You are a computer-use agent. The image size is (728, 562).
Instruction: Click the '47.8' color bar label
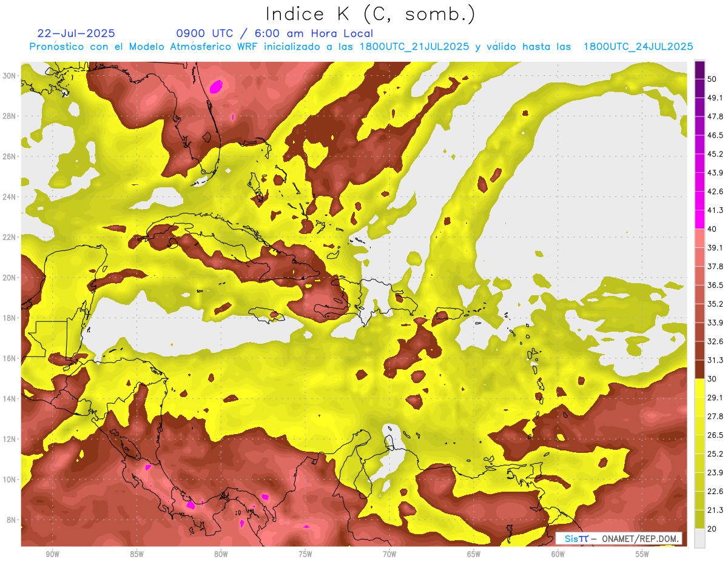(x=715, y=117)
